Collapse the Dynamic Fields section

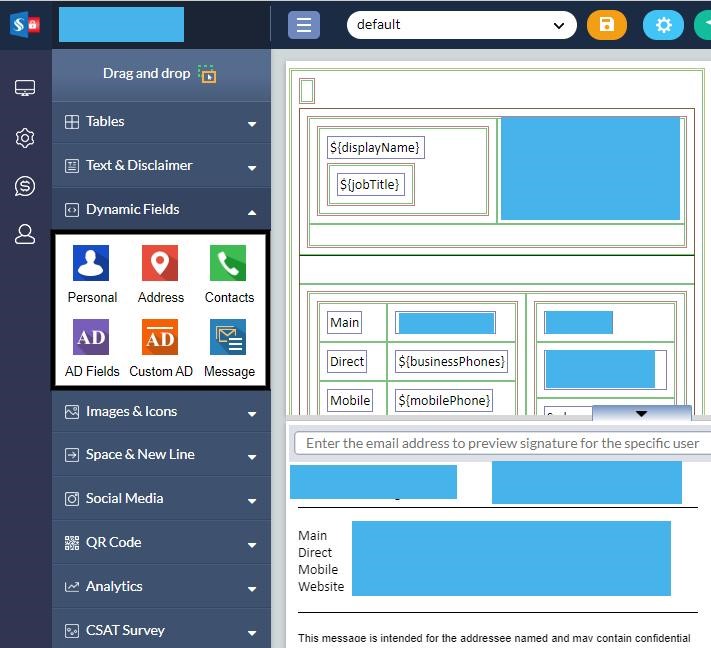click(x=161, y=210)
